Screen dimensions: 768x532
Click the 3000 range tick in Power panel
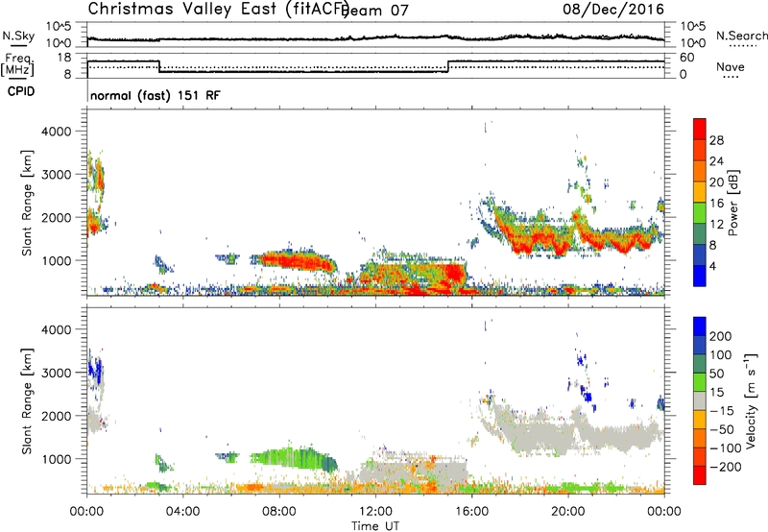coord(57,175)
